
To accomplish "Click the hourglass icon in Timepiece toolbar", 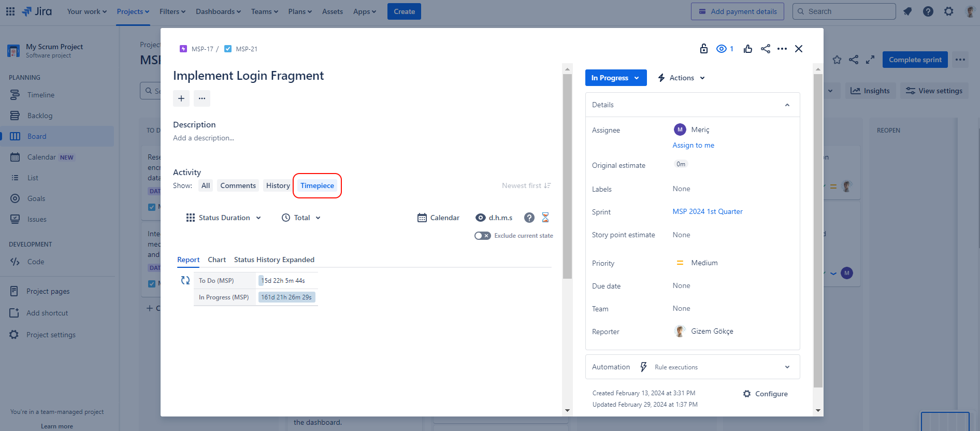I will pyautogui.click(x=545, y=218).
